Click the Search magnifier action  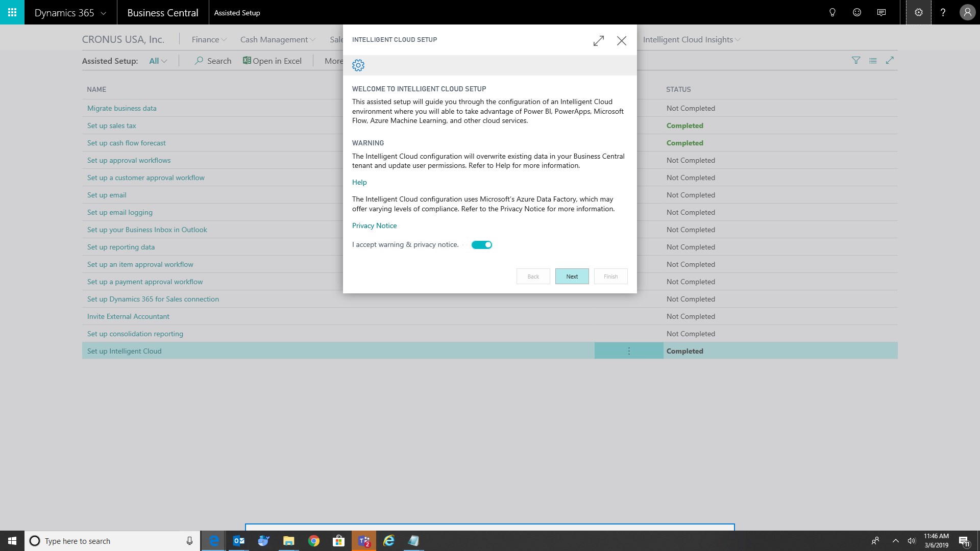213,61
